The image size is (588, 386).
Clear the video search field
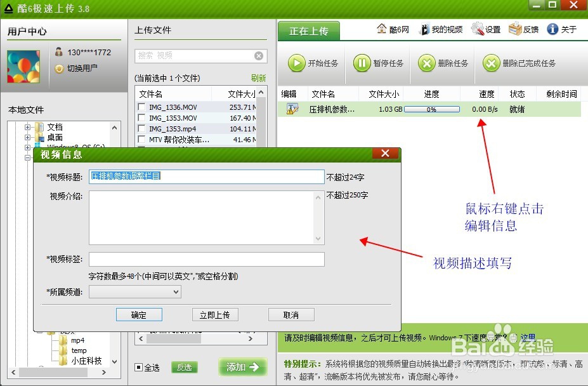[259, 56]
